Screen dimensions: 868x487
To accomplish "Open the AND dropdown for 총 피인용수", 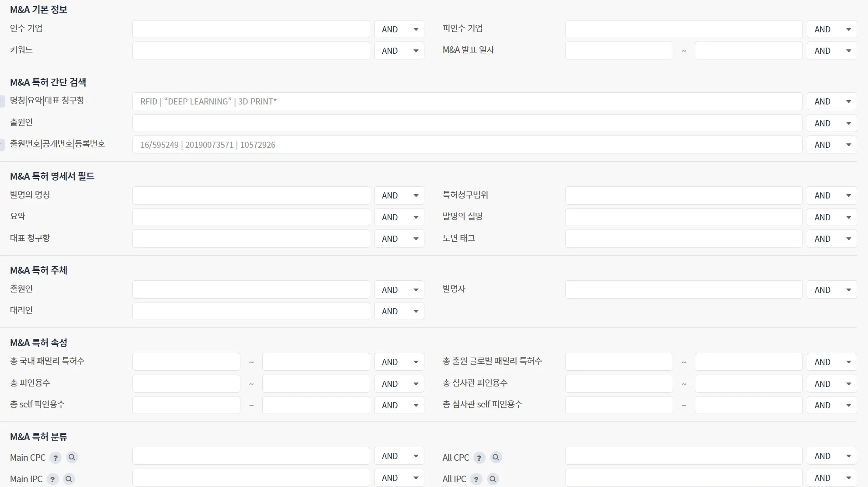I will coord(399,384).
